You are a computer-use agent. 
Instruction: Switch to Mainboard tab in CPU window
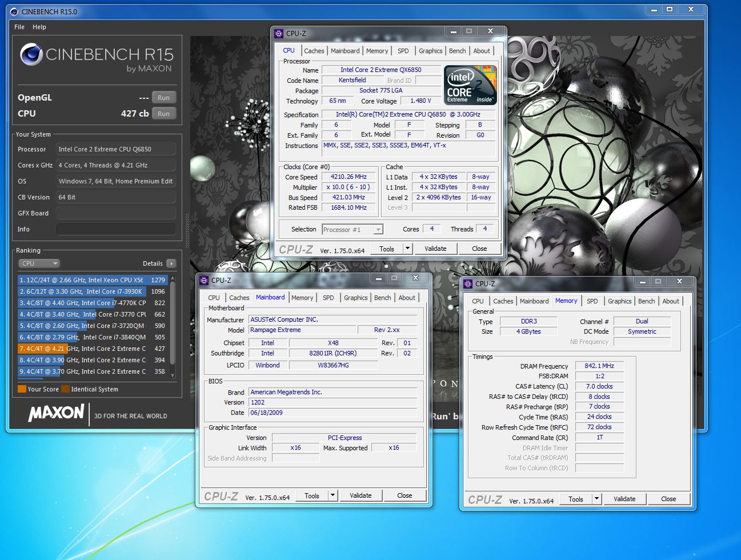(345, 51)
